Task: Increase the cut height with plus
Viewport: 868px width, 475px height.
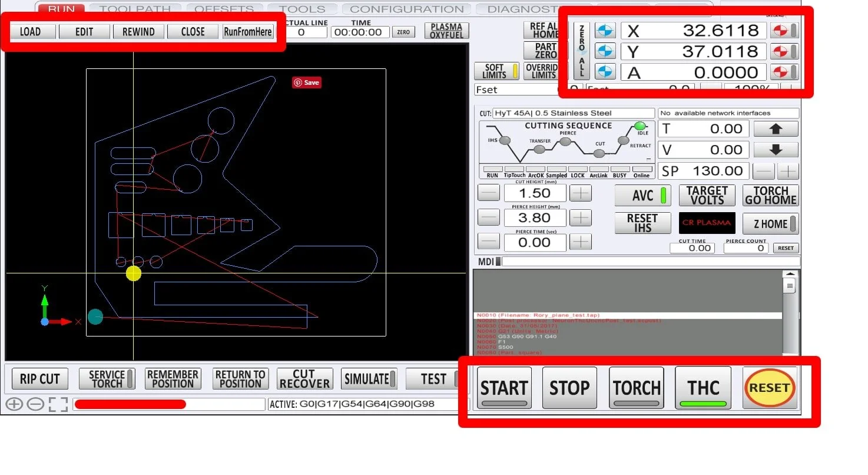Action: point(581,193)
